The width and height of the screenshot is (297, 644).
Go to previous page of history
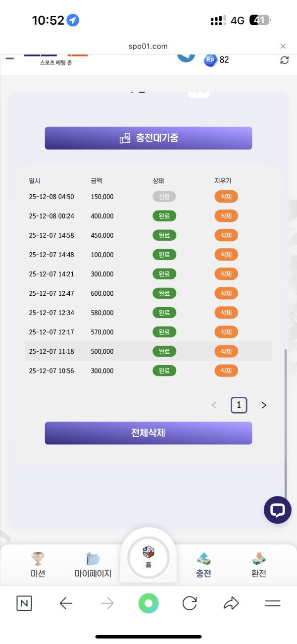click(214, 405)
